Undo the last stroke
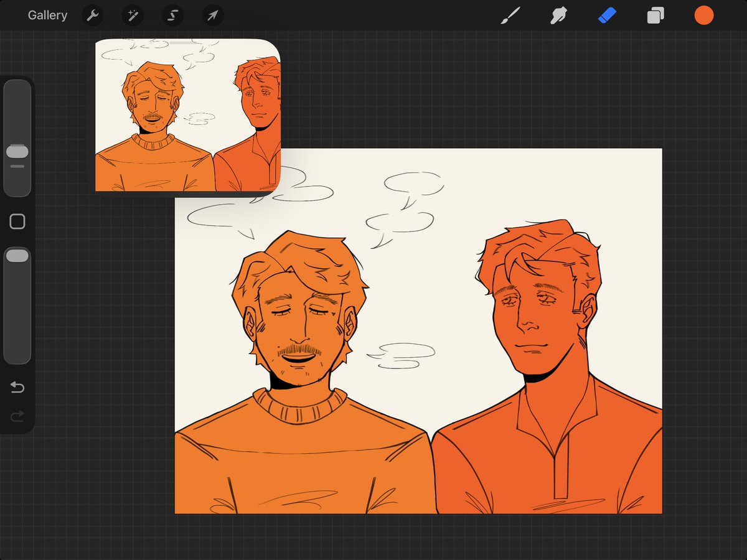The height and width of the screenshot is (560, 747). tap(17, 388)
